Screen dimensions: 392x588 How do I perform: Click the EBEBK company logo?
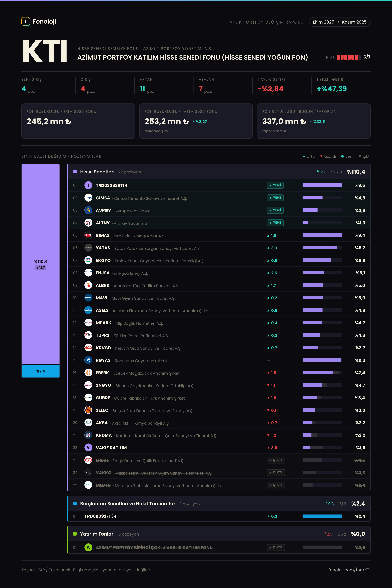pos(88,373)
